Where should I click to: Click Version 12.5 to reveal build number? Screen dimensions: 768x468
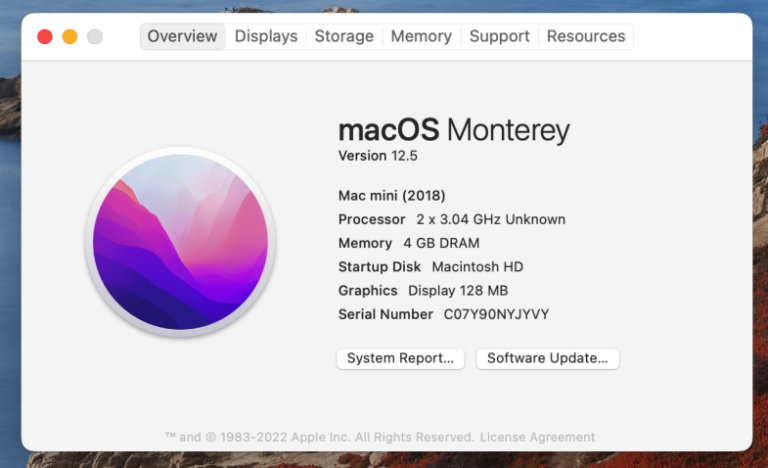[378, 156]
